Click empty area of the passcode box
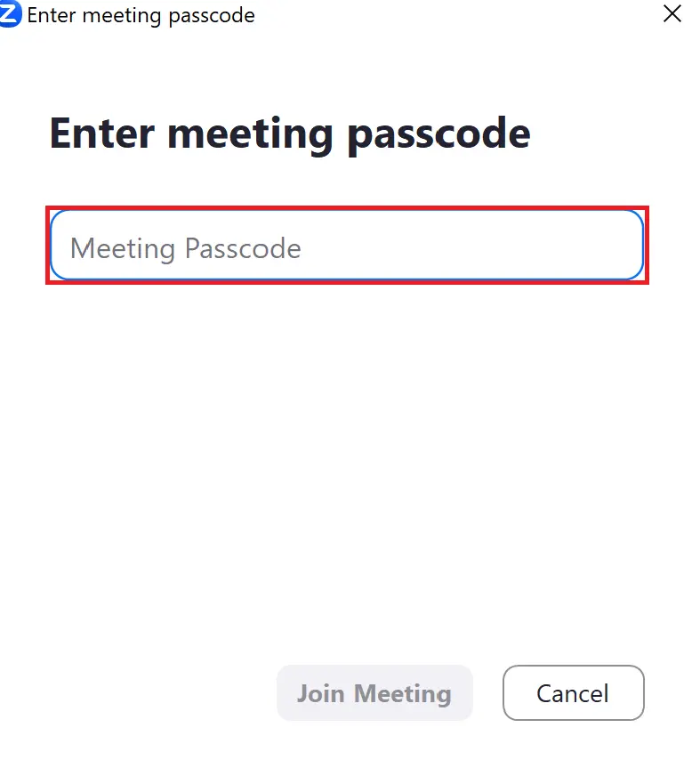 click(x=470, y=246)
